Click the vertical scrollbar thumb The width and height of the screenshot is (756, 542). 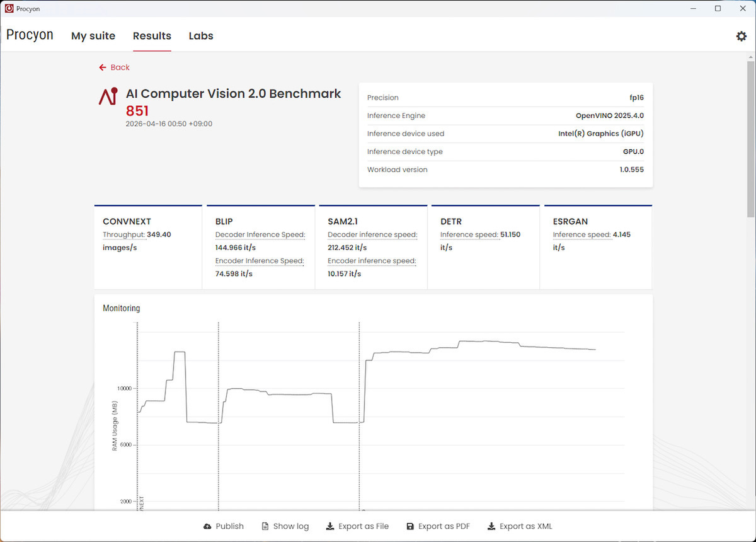(750, 139)
